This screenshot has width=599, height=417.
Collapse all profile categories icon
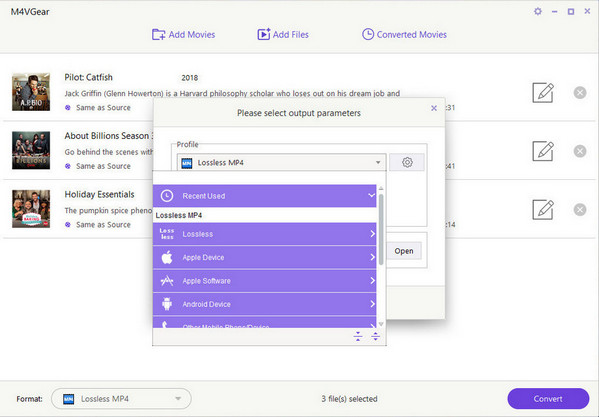(x=358, y=336)
